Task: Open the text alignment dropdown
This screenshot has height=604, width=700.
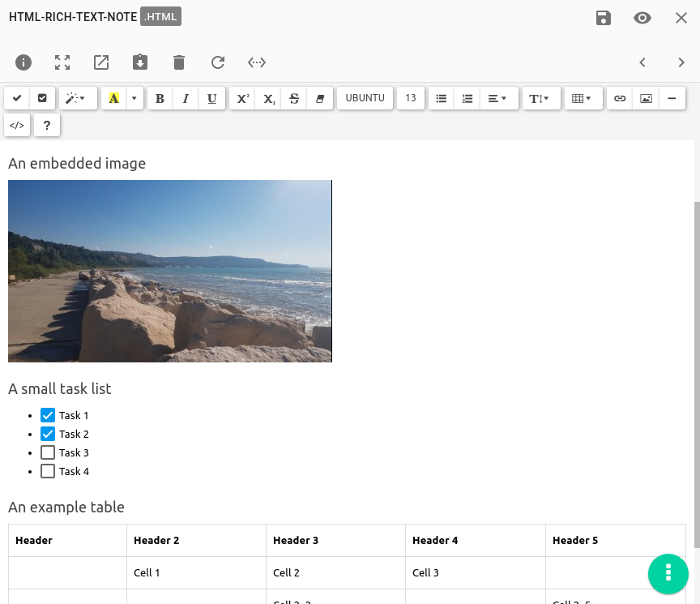Action: pyautogui.click(x=495, y=98)
